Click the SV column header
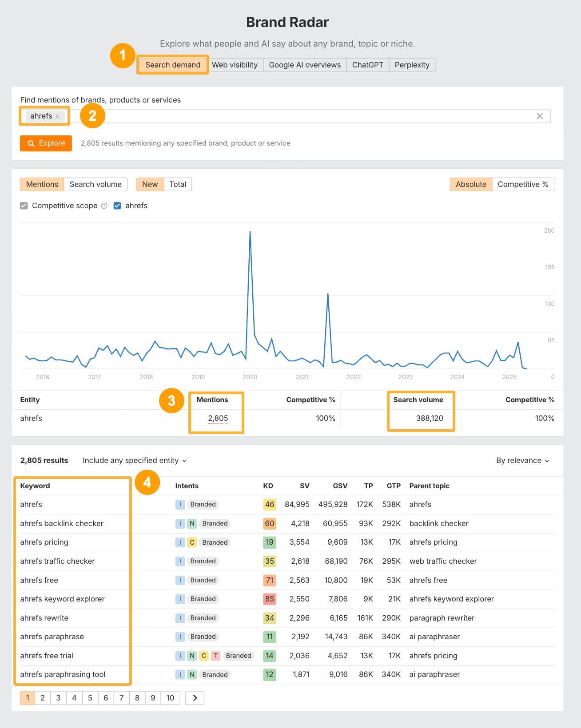This screenshot has height=728, width=581. click(x=305, y=486)
